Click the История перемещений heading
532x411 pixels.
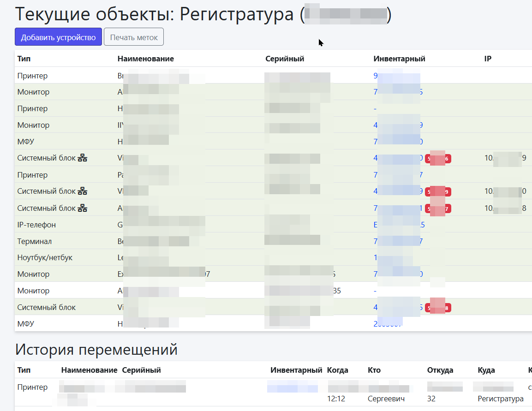click(96, 350)
